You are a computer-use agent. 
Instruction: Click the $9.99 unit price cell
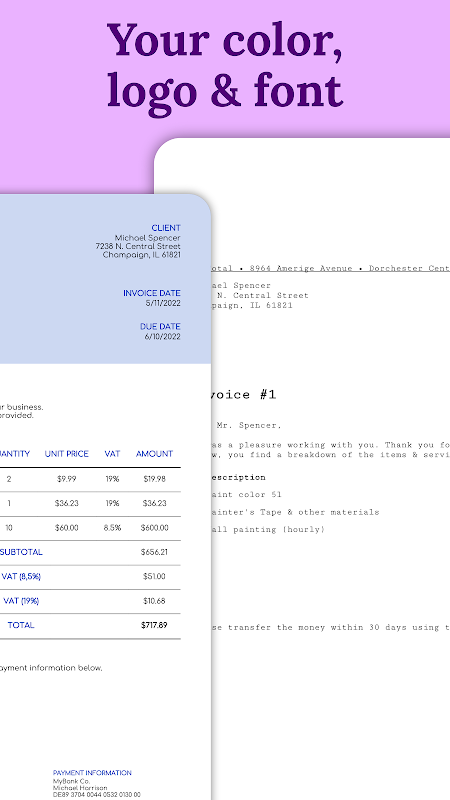pyautogui.click(x=66, y=479)
